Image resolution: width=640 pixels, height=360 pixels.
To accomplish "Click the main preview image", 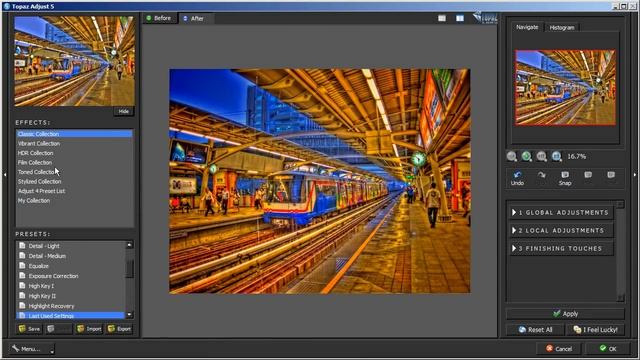I will point(320,181).
